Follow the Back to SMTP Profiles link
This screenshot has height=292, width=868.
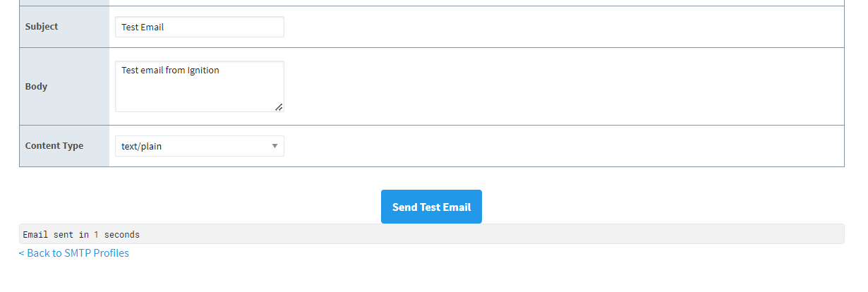point(74,253)
